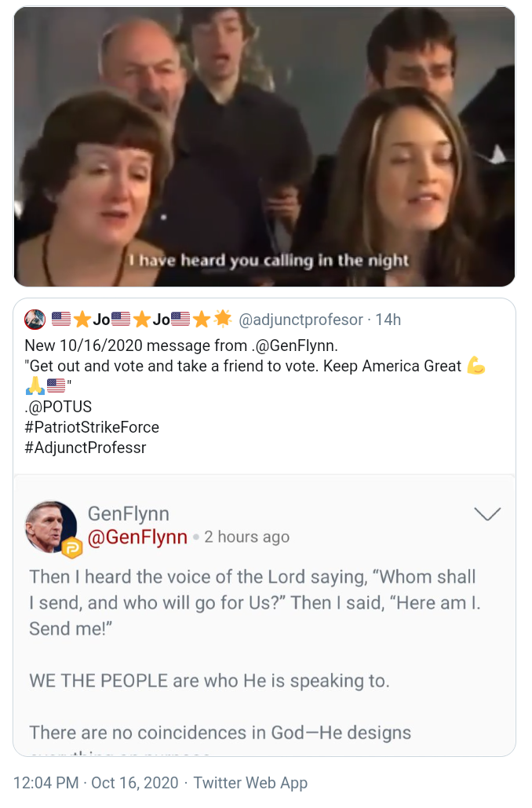Click the red @GenFlynn Parler handle

[x=137, y=537]
